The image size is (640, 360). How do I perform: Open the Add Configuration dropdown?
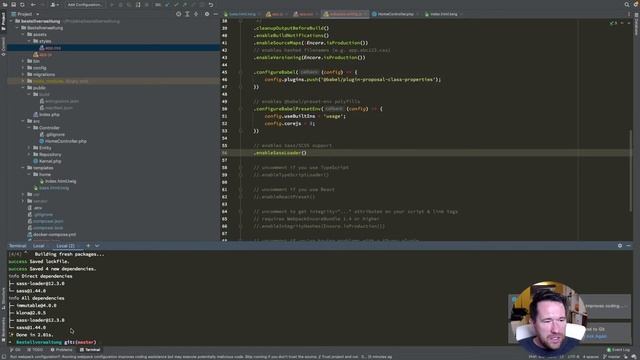tap(84, 4)
